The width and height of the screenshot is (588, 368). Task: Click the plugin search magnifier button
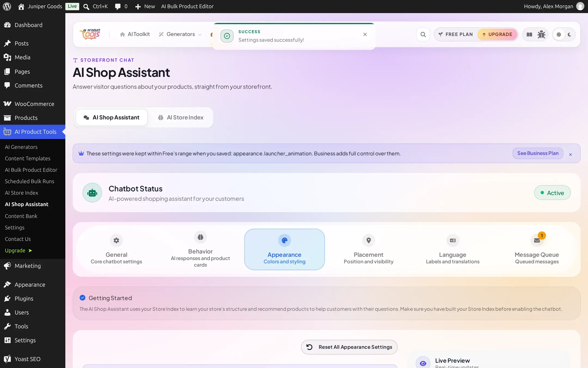pyautogui.click(x=423, y=34)
